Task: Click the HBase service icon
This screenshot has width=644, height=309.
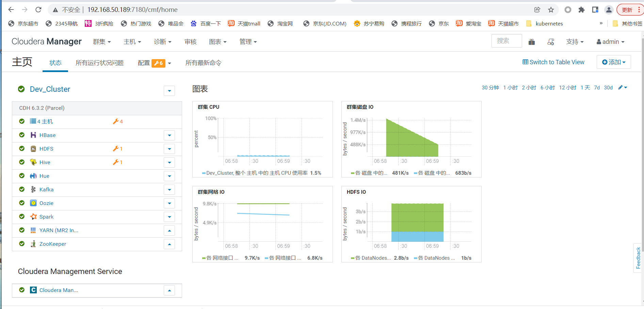Action: coord(33,135)
